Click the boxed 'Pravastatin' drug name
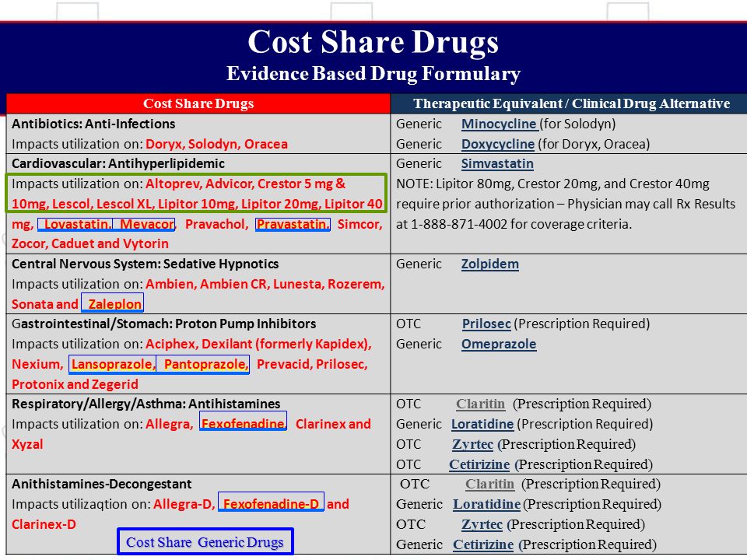 pos(293,224)
